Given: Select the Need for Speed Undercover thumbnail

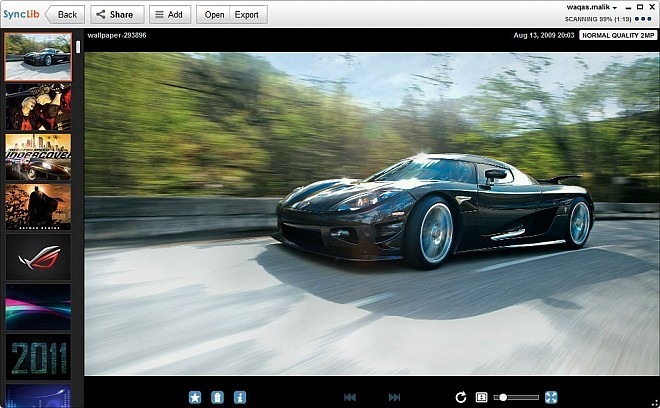Looking at the screenshot, I should (x=38, y=157).
